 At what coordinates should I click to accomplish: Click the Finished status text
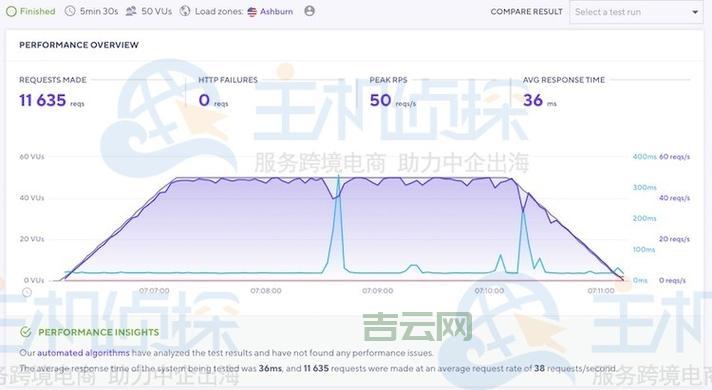point(37,11)
